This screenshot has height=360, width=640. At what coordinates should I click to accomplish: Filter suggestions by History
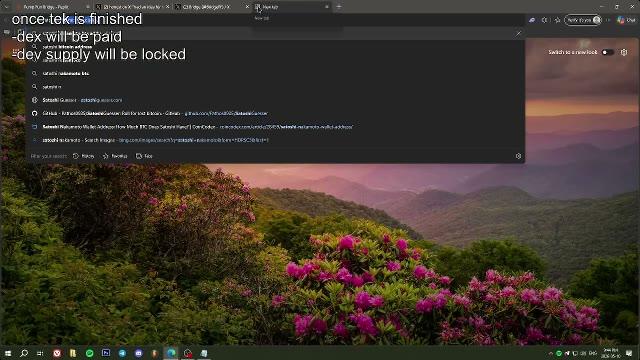[x=84, y=156]
